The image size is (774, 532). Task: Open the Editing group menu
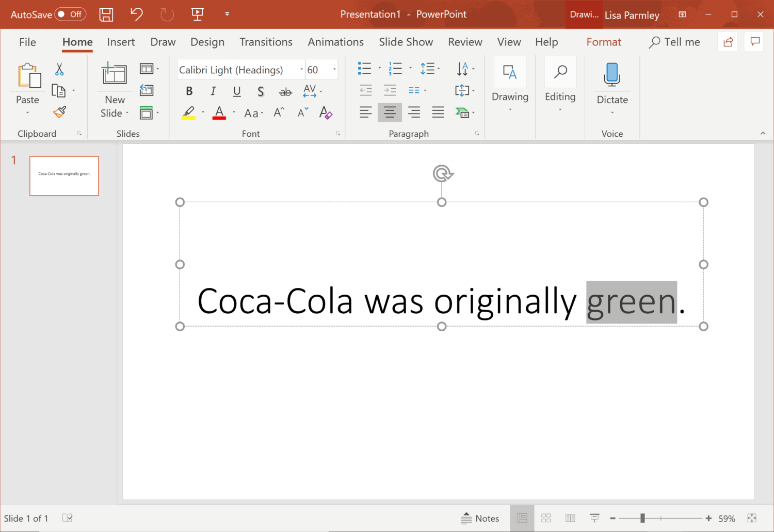click(x=560, y=85)
